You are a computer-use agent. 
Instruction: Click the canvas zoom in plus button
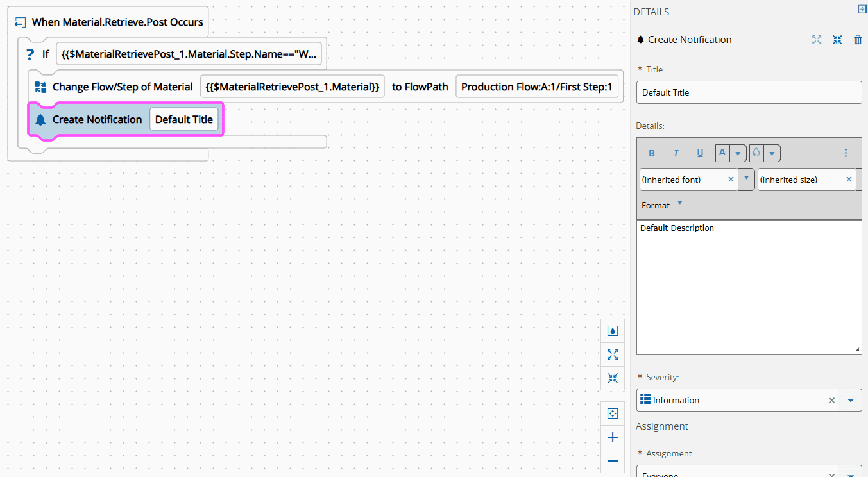[x=613, y=437]
